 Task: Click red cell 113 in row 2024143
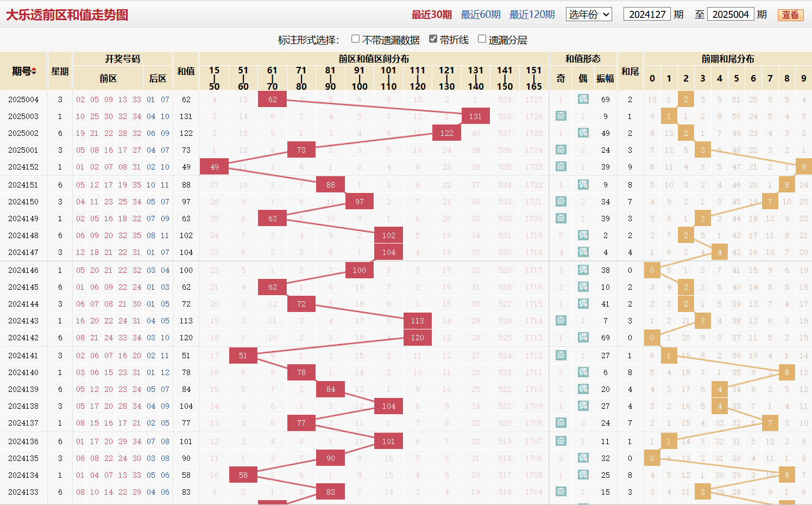(x=418, y=321)
